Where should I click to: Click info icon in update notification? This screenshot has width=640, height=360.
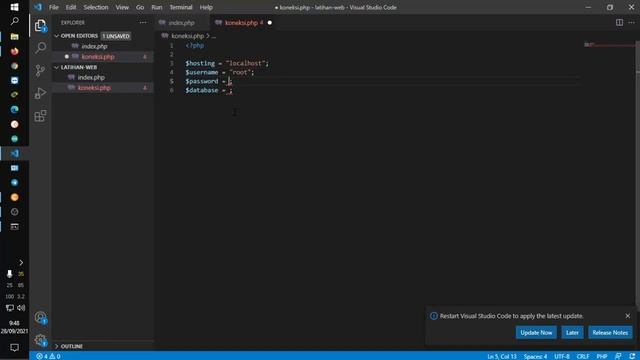433,316
